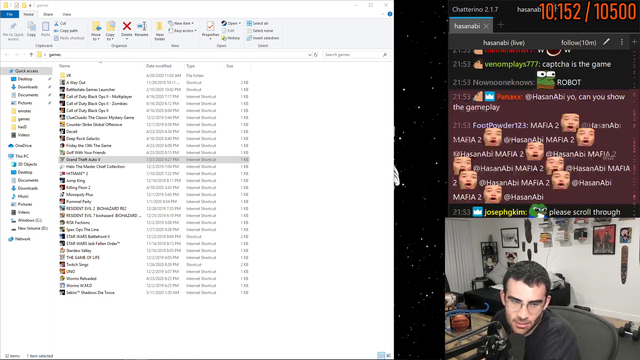Click the address bar path games

(55, 55)
